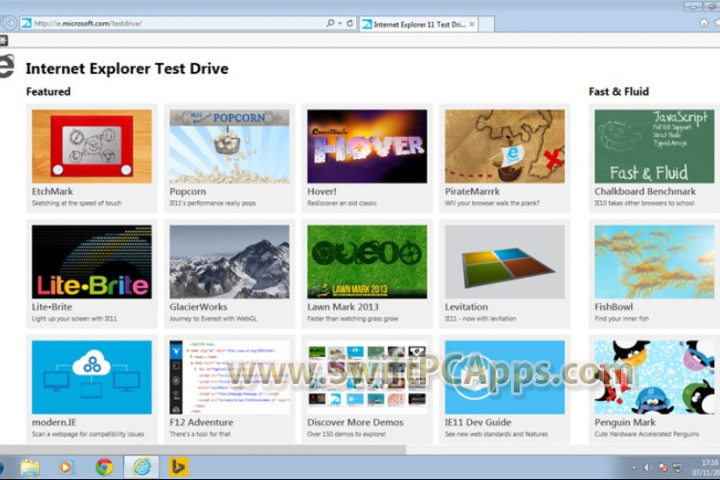Viewport: 720px width, 480px height.
Task: Click the Internet Explorer taskbar icon
Action: 141,467
